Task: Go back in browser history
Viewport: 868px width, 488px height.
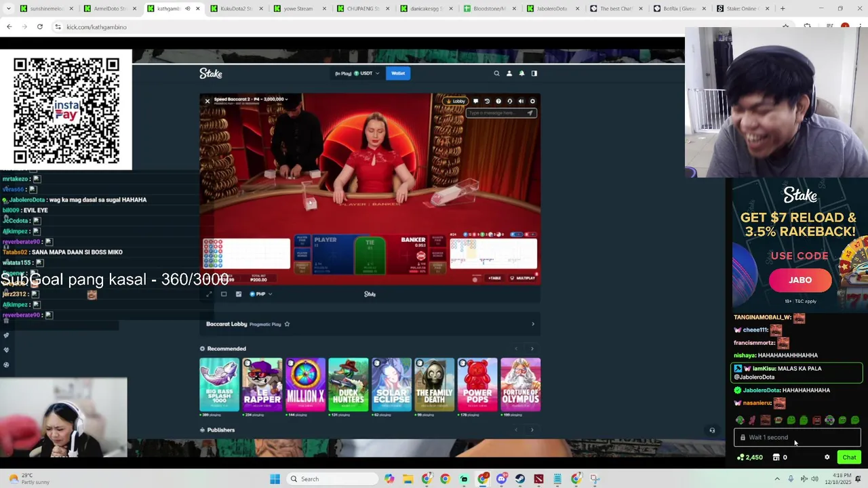Action: point(9,26)
